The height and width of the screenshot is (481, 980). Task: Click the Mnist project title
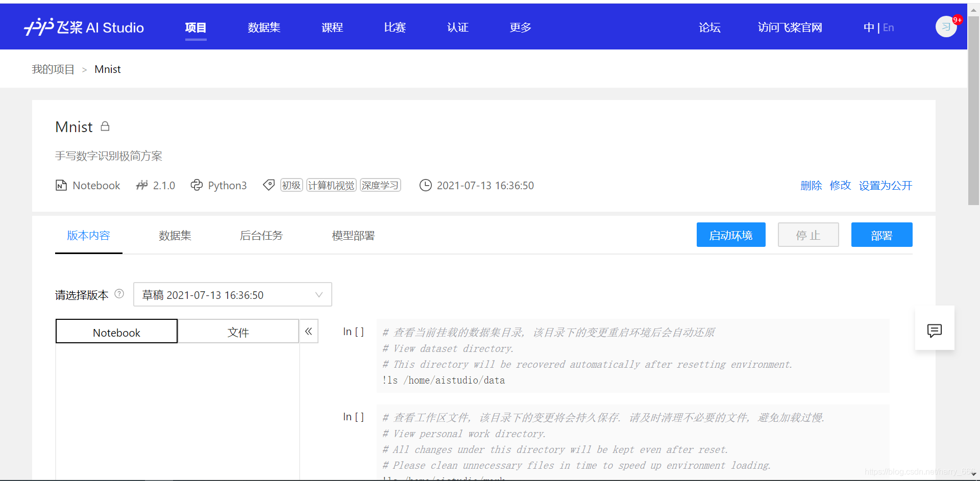coord(74,126)
